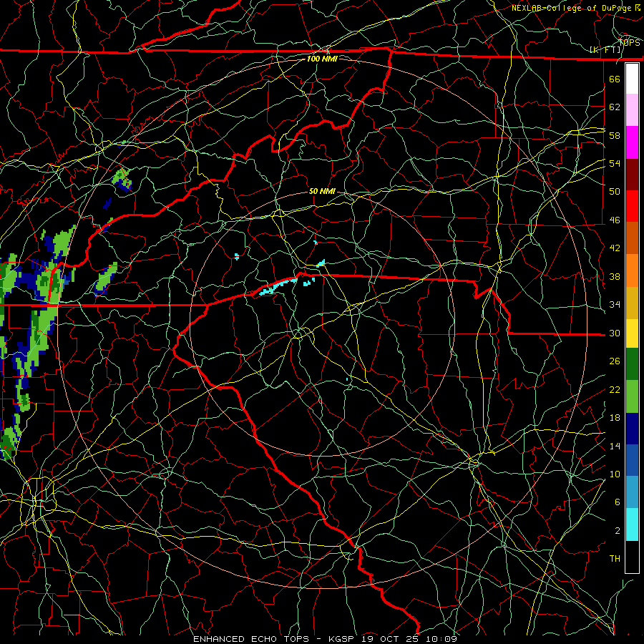Select the magenta swatch on the legend

(632, 142)
